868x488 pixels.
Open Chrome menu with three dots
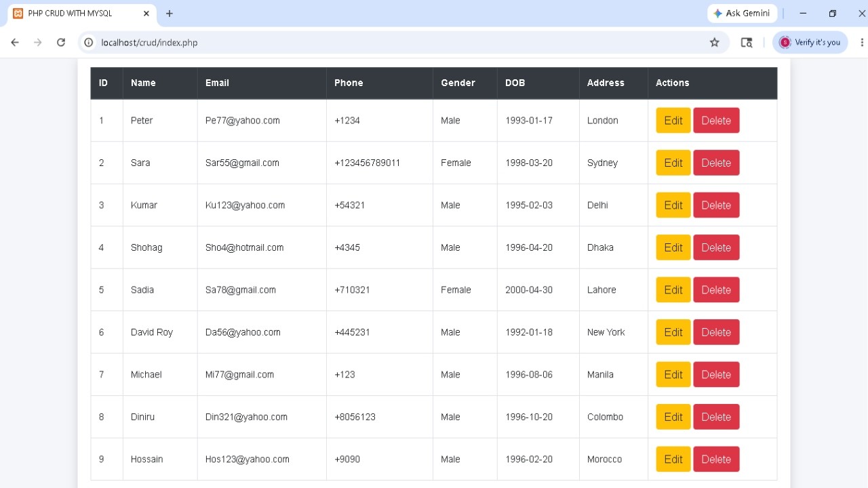pyautogui.click(x=862, y=42)
